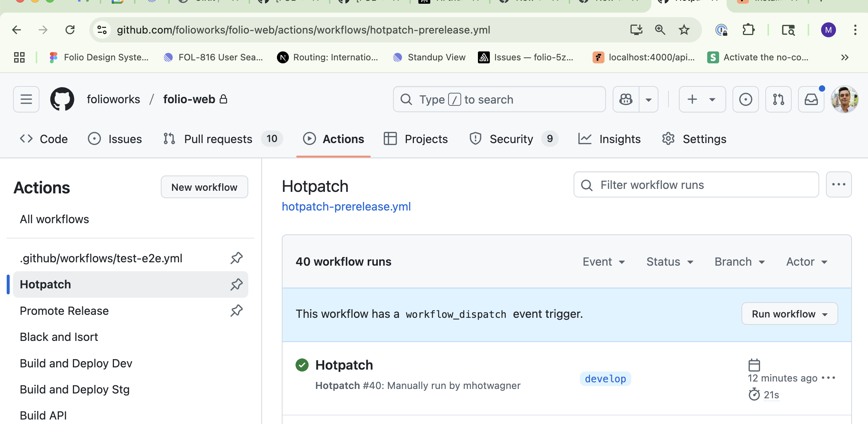Image resolution: width=868 pixels, height=424 pixels.
Task: Open options menu for Hotpatch run #40
Action: (x=829, y=378)
